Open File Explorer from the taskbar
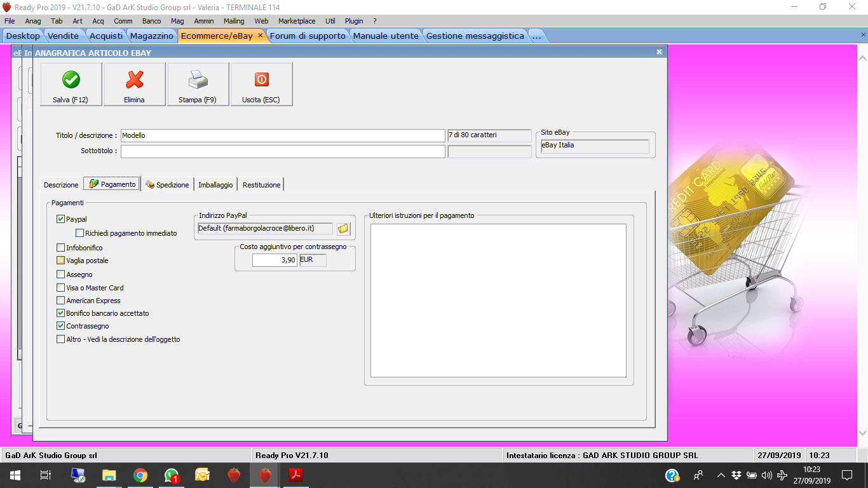Image resolution: width=868 pixels, height=488 pixels. click(x=109, y=475)
